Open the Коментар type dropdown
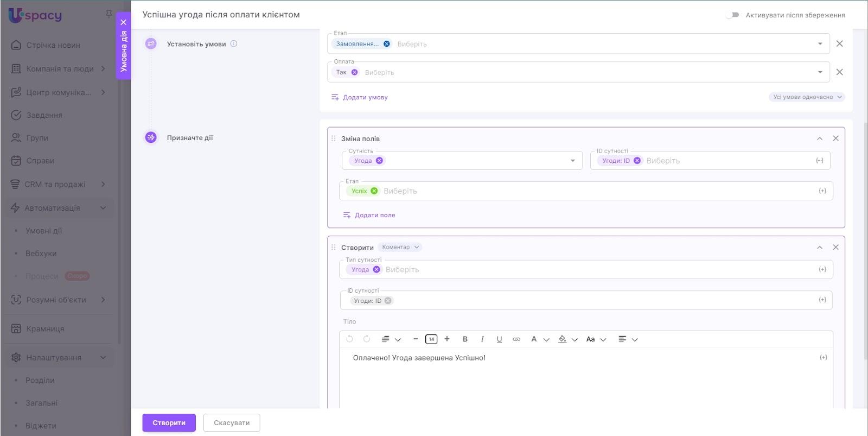 (400, 247)
